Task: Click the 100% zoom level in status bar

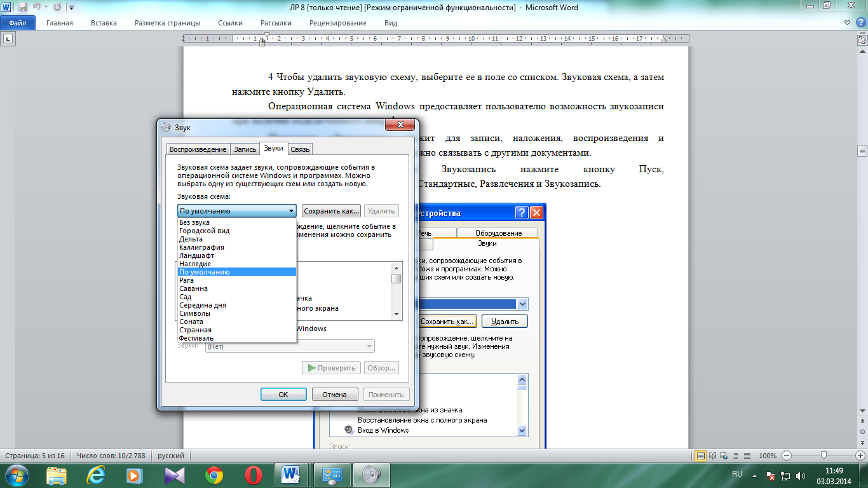Action: point(768,456)
